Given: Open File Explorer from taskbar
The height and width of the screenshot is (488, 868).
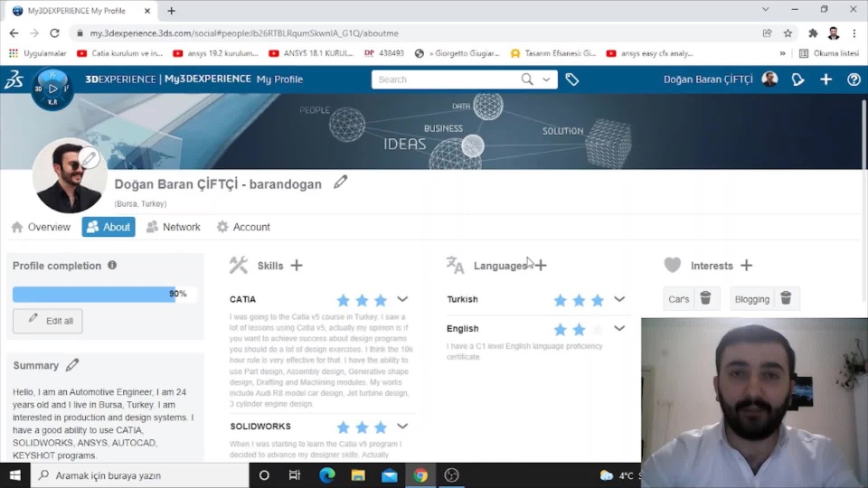Looking at the screenshot, I should click(x=358, y=475).
